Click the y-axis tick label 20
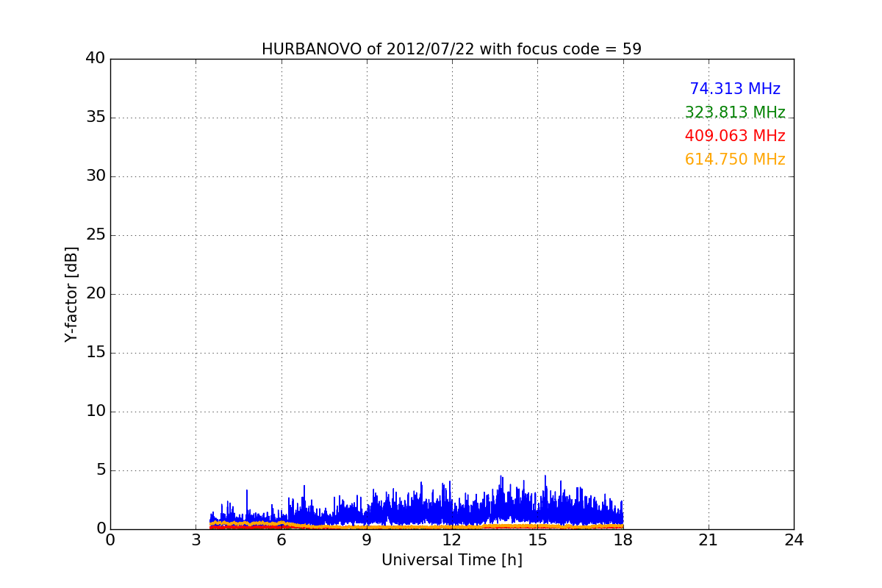 pyautogui.click(x=96, y=294)
